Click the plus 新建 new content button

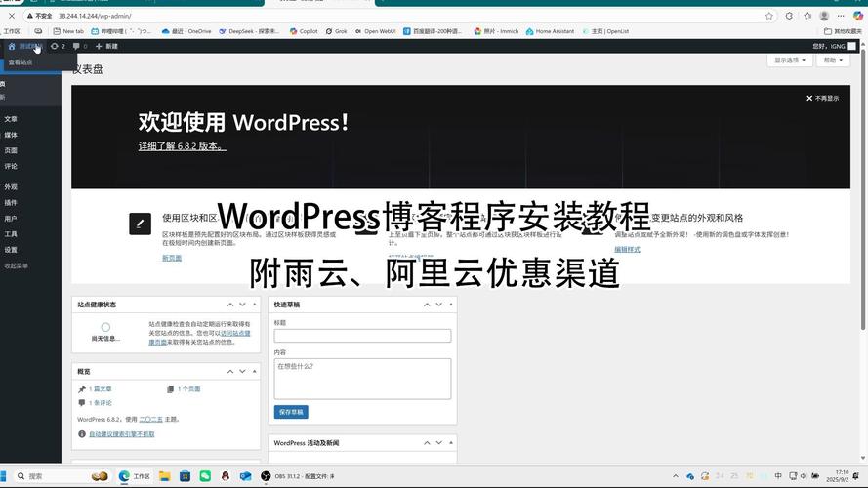[106, 47]
